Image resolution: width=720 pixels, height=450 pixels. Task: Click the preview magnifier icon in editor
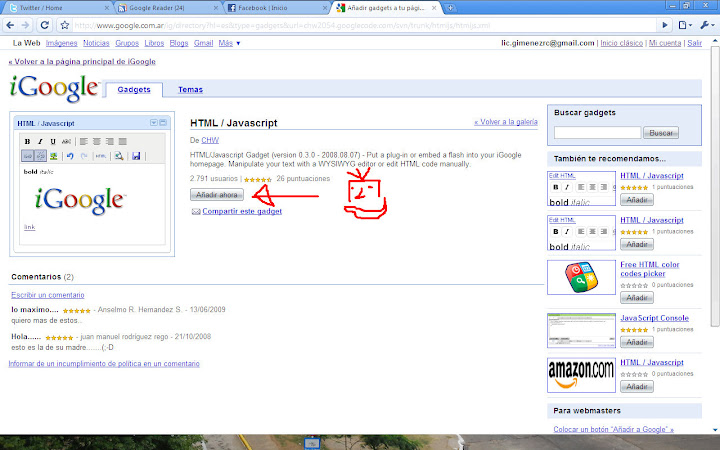(x=119, y=156)
